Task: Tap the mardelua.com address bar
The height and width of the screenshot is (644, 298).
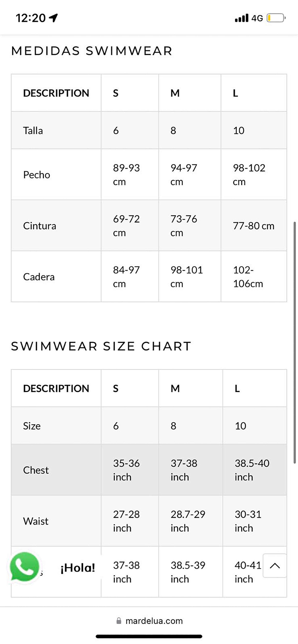Action: [x=154, y=621]
